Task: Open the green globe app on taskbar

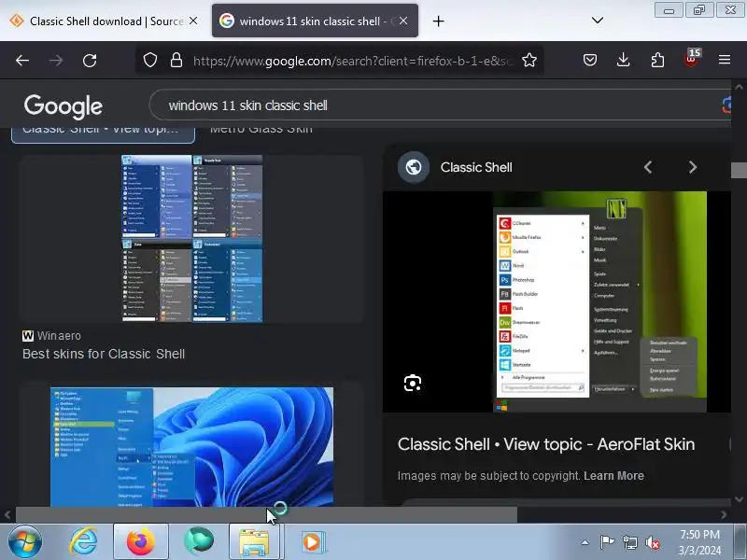Action: pos(199,541)
